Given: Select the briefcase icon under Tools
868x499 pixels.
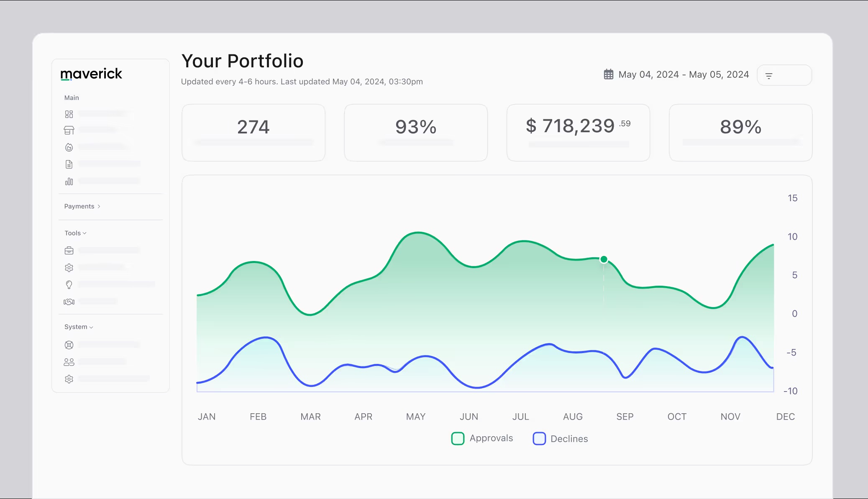Looking at the screenshot, I should click(x=69, y=251).
